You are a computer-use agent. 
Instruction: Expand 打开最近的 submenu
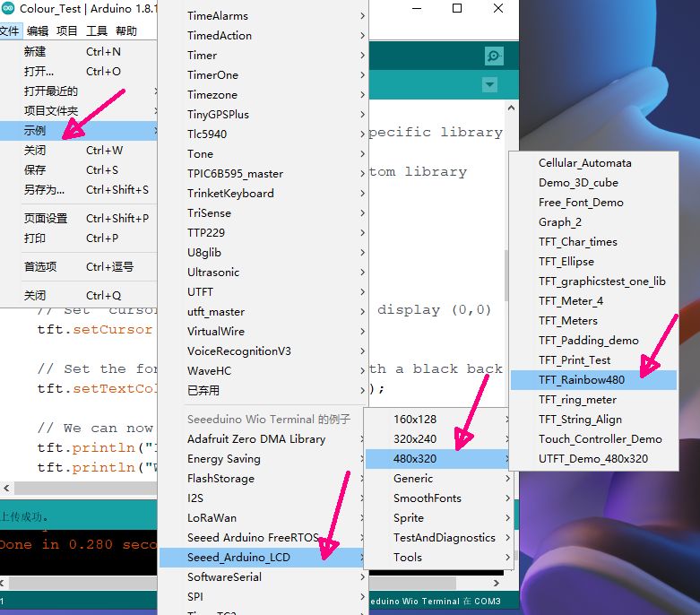point(79,91)
